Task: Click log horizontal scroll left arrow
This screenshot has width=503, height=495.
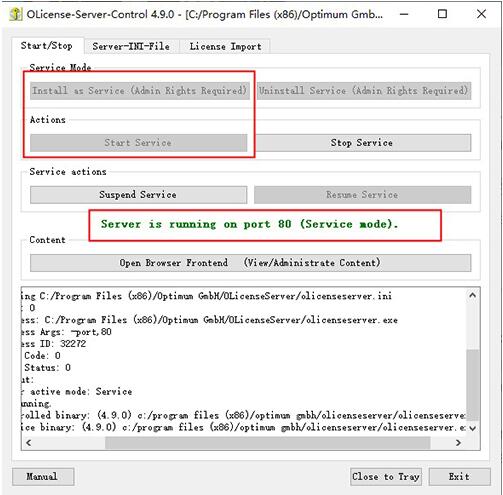Action: tap(29, 443)
